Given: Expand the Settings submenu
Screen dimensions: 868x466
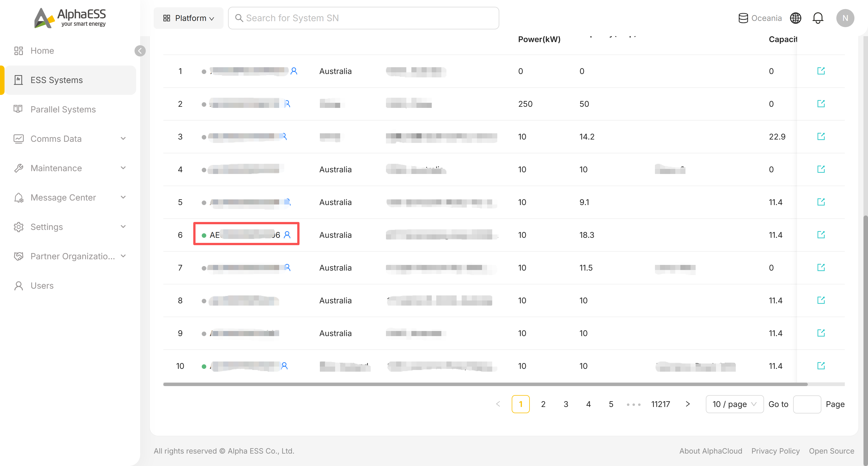Looking at the screenshot, I should tap(123, 226).
